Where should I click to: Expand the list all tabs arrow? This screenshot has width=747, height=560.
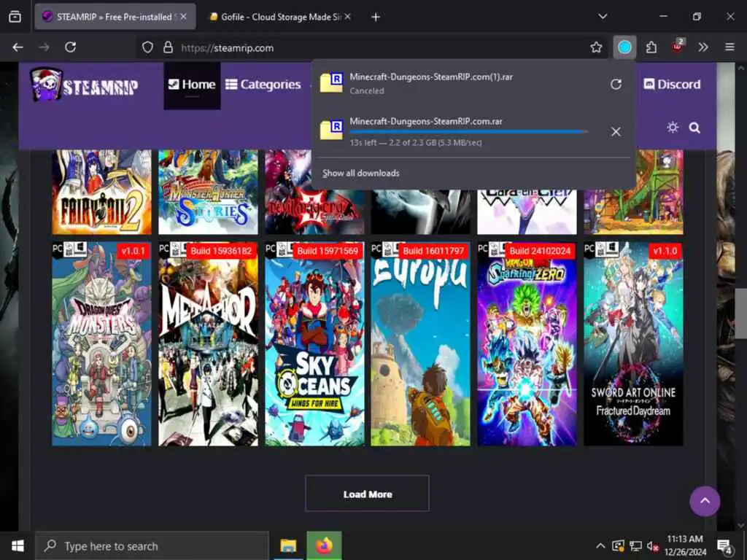pyautogui.click(x=603, y=17)
